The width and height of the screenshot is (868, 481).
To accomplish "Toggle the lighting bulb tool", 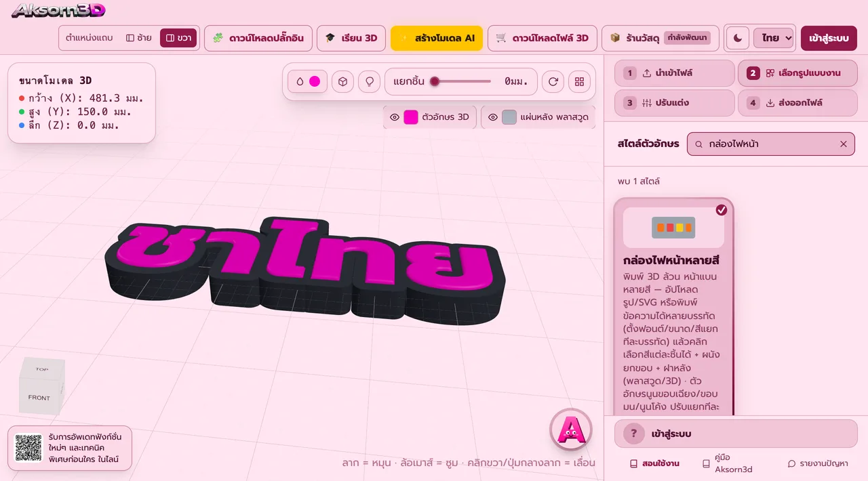I will tap(370, 81).
